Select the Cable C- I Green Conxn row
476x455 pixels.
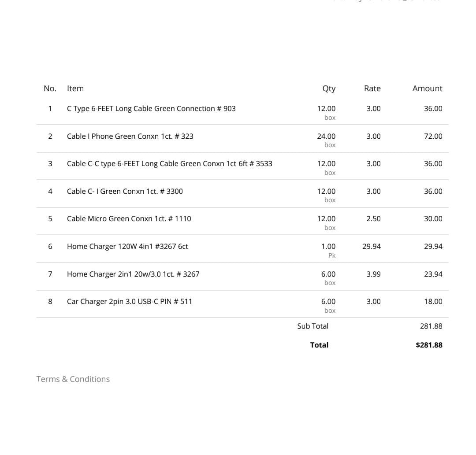(125, 192)
